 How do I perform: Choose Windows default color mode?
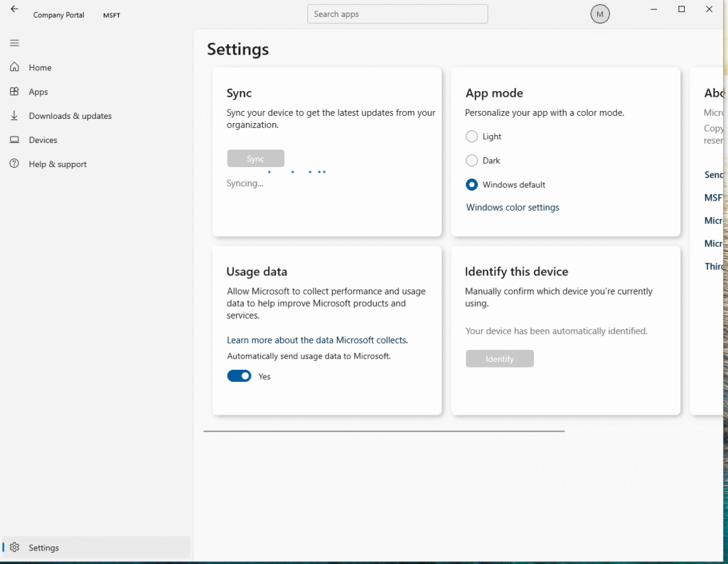pos(471,185)
